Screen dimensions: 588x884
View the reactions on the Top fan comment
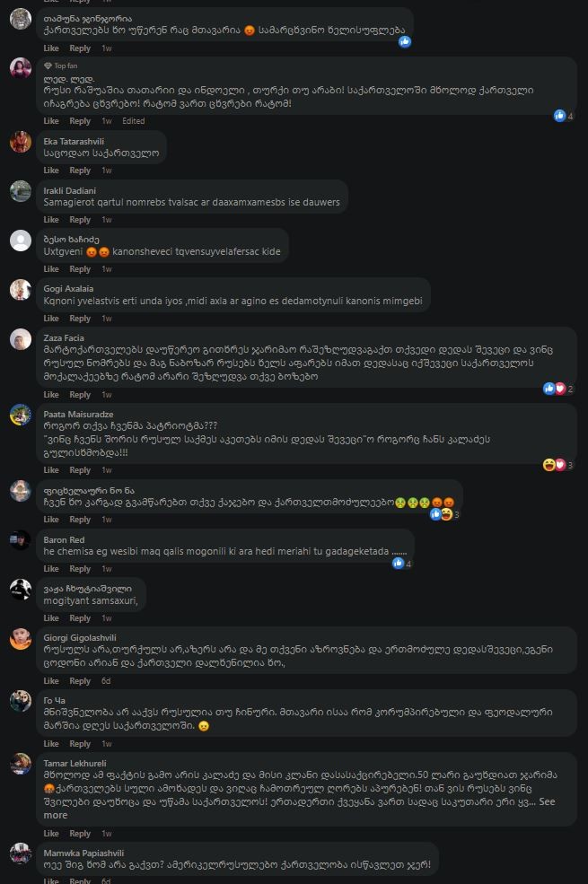coord(564,116)
